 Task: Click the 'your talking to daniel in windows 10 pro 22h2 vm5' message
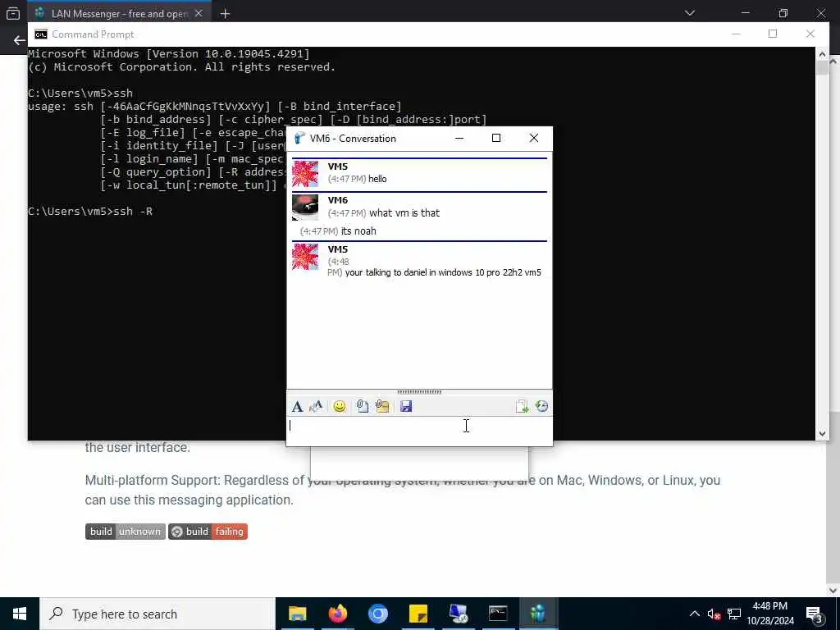[x=443, y=272]
